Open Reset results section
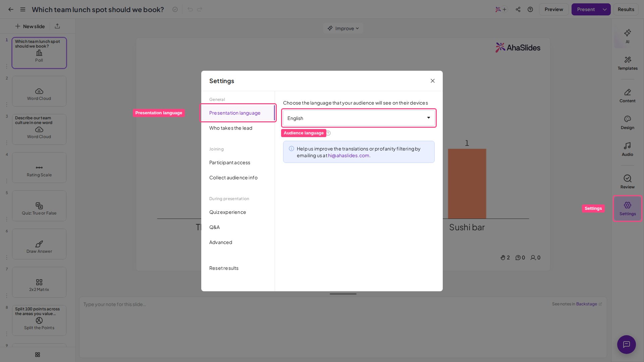Viewport: 644px width, 362px height. pos(238,268)
